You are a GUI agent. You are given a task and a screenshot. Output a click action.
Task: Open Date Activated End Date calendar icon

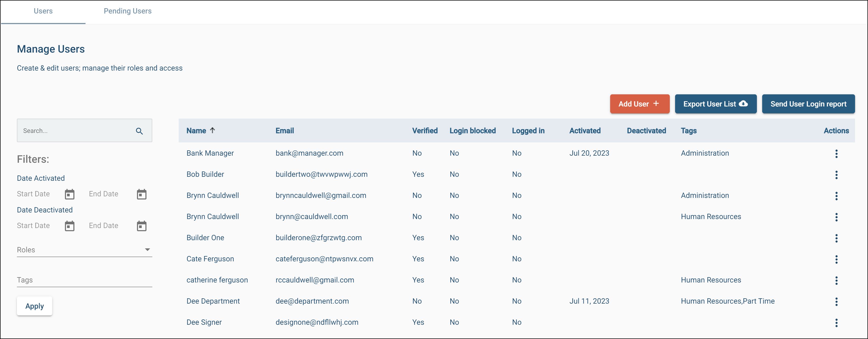(141, 194)
